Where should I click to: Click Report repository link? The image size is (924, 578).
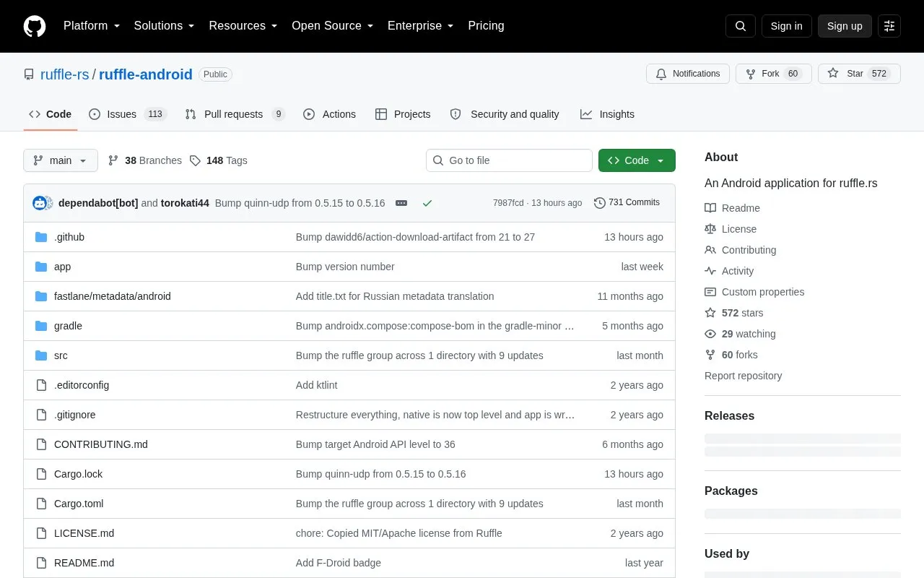[x=743, y=376]
